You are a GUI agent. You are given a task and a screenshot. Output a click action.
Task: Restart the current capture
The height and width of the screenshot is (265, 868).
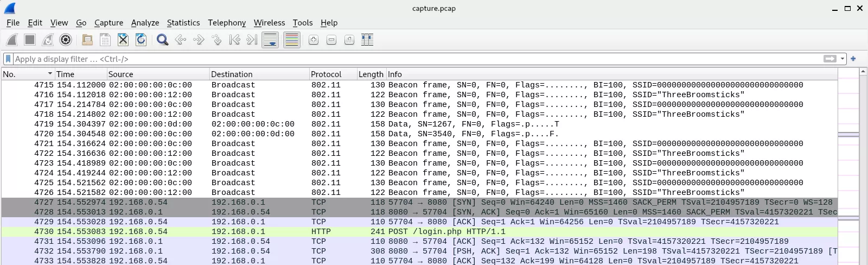click(x=48, y=40)
